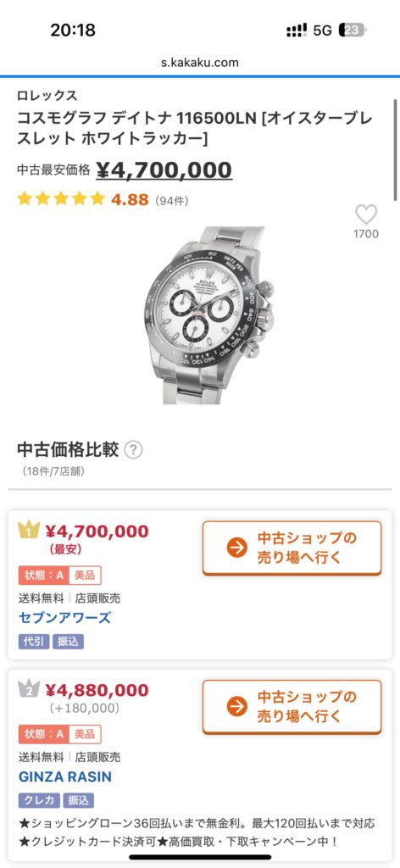Tap the orange arrow icon in first shop button
The image size is (400, 868).
236,548
